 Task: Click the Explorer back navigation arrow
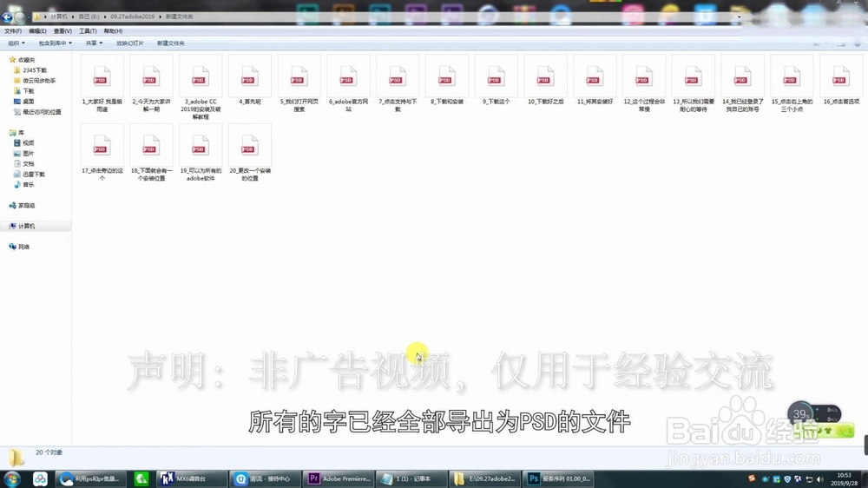pos(7,17)
